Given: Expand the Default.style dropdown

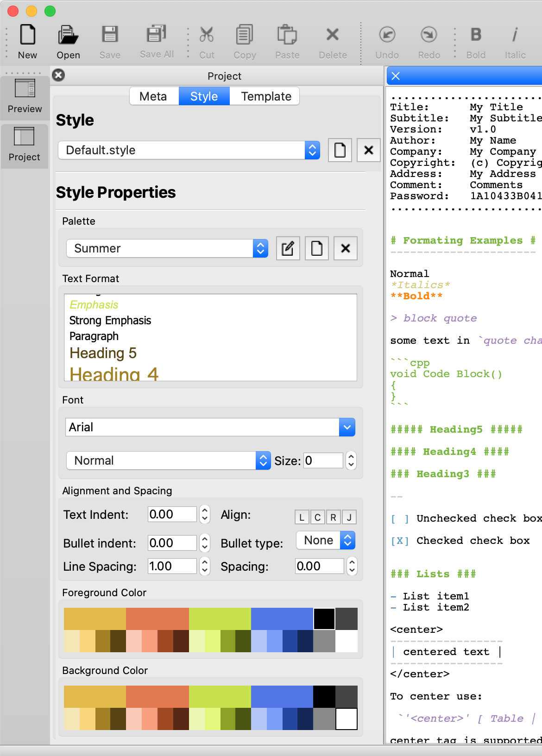Looking at the screenshot, I should pyautogui.click(x=312, y=150).
